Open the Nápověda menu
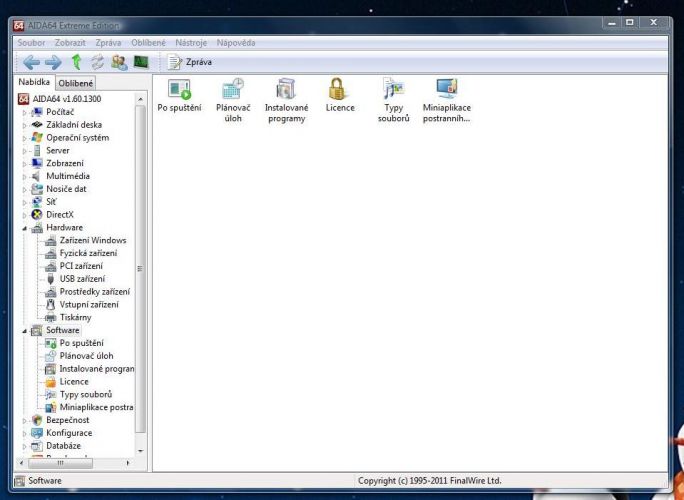 (236, 43)
